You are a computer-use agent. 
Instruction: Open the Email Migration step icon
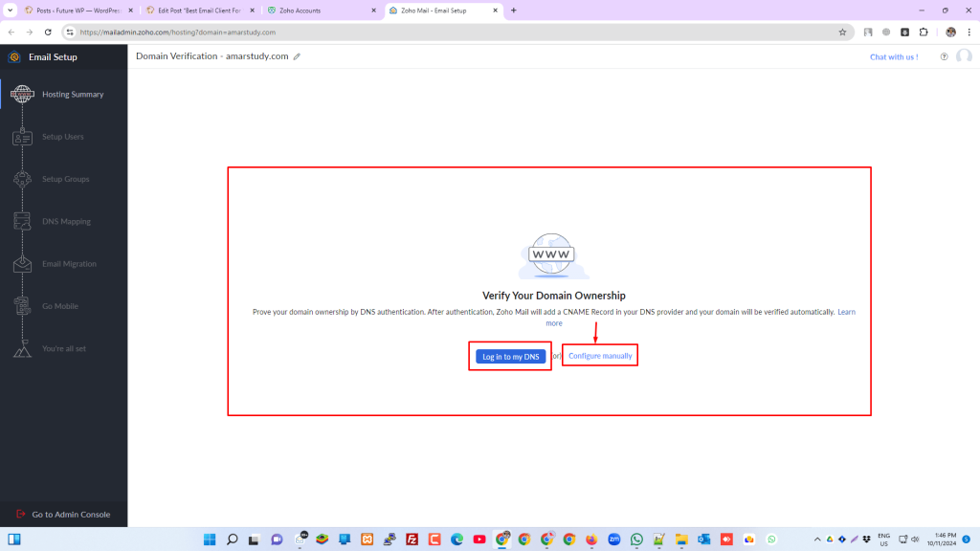click(x=23, y=264)
